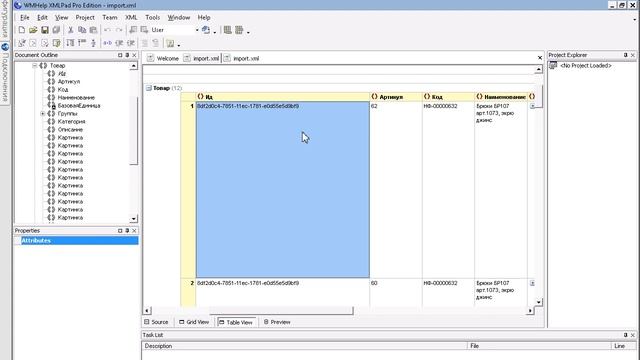
Task: Click the Наименование column header
Action: coord(500,97)
